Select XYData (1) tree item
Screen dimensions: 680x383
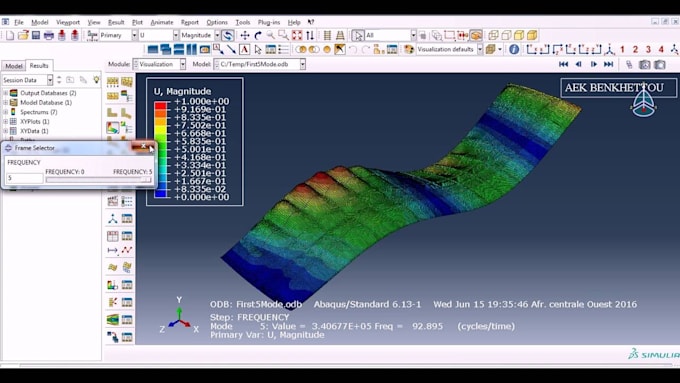[34, 131]
